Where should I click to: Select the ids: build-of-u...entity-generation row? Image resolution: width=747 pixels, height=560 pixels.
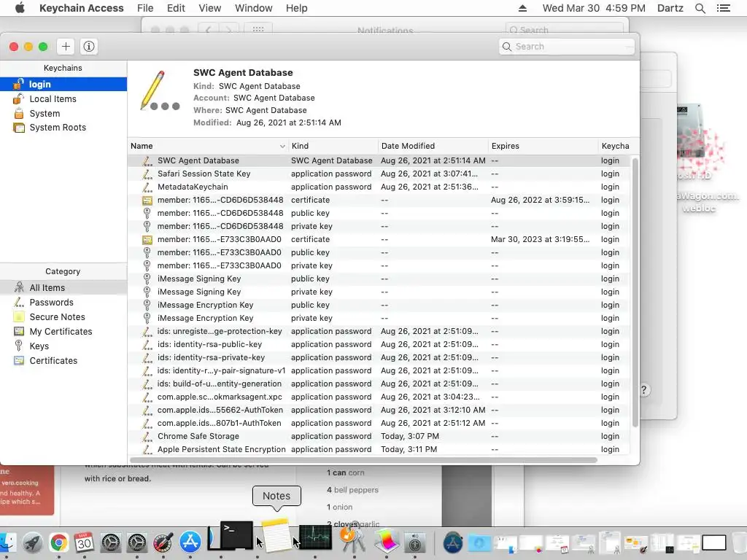click(379, 384)
